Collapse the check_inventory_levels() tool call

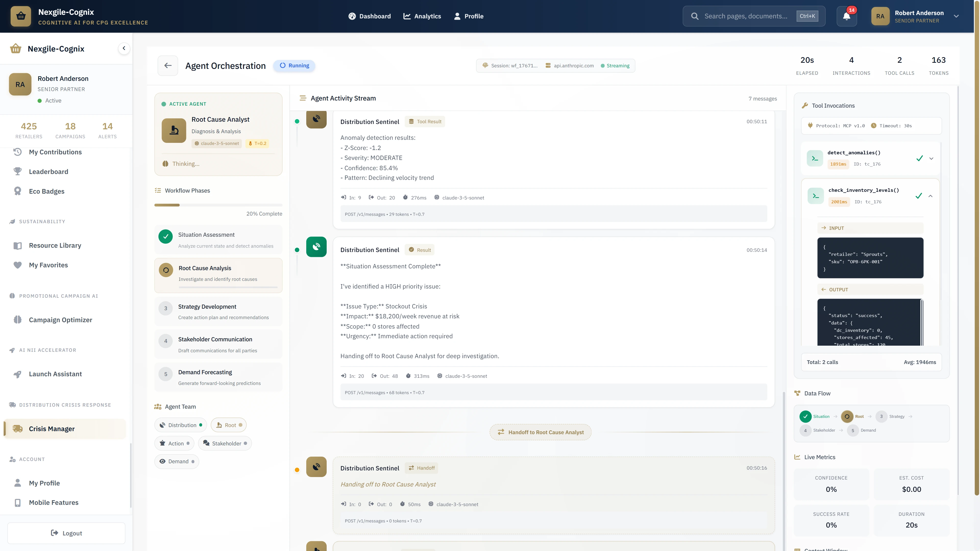930,196
